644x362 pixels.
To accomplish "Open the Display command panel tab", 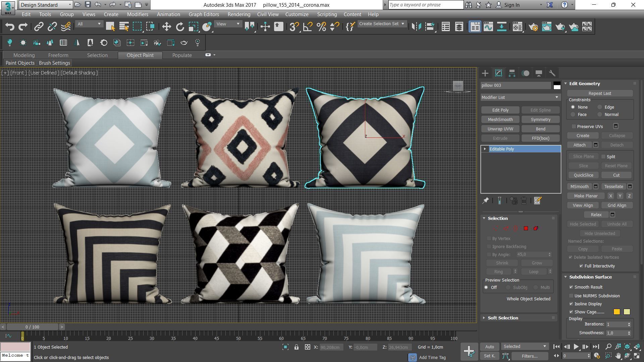I will point(539,73).
